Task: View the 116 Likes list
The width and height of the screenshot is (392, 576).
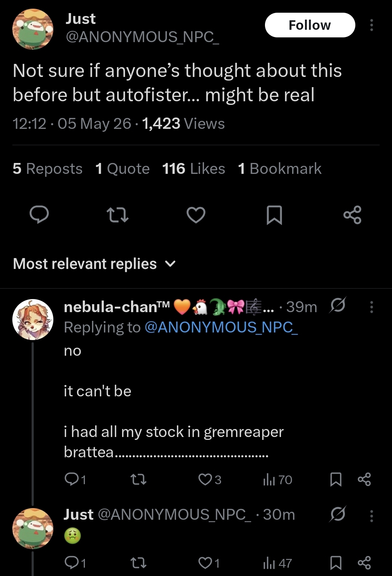Action: [193, 169]
